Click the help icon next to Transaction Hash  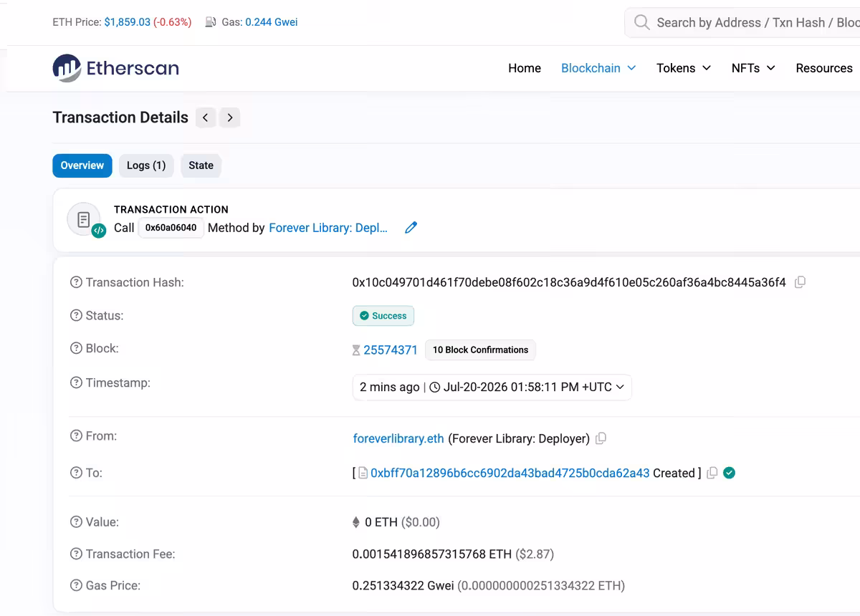[76, 282]
